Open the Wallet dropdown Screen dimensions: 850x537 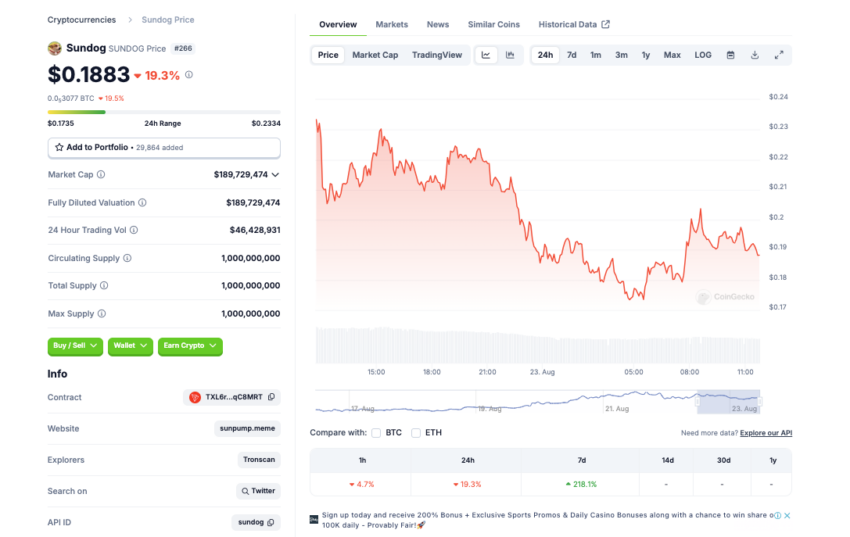pos(130,346)
